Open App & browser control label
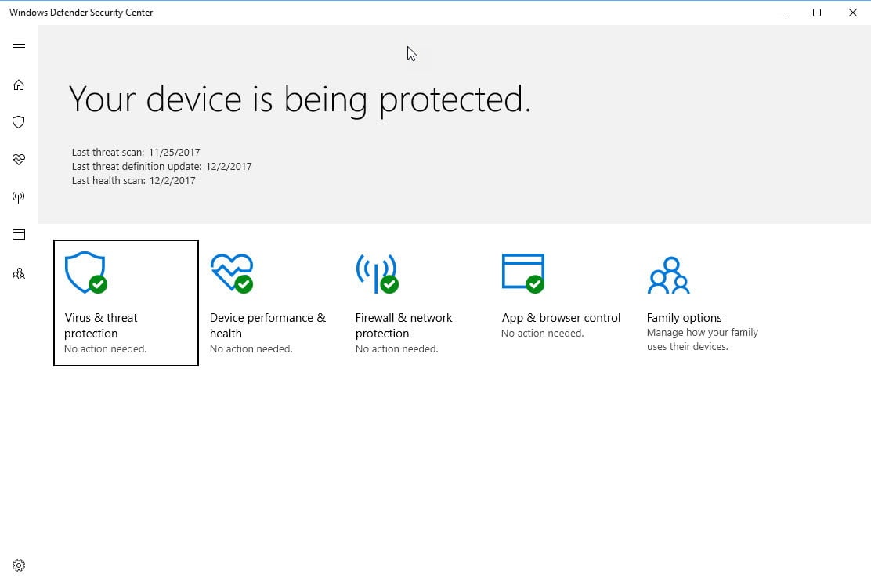871x588 pixels. click(561, 318)
